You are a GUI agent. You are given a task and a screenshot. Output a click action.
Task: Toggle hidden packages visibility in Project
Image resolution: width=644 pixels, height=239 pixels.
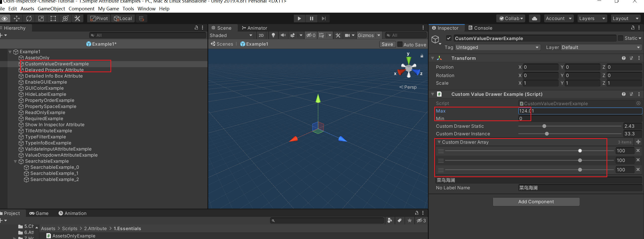pyautogui.click(x=421, y=220)
